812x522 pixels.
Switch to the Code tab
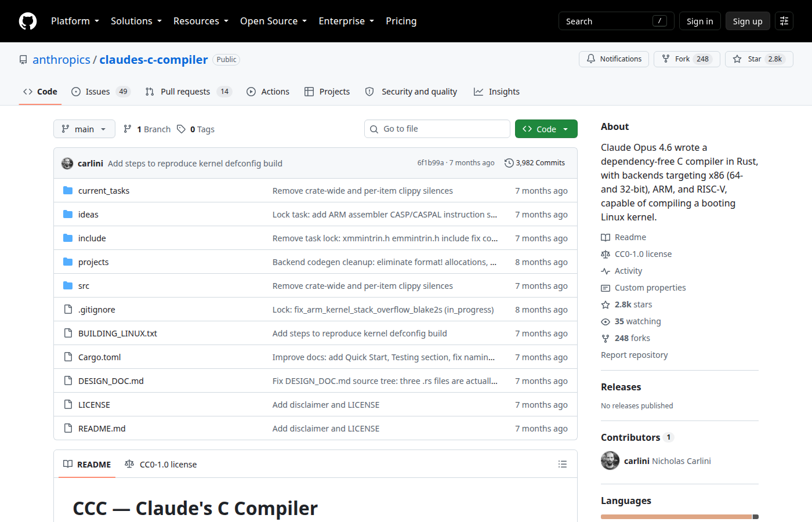[x=40, y=92]
